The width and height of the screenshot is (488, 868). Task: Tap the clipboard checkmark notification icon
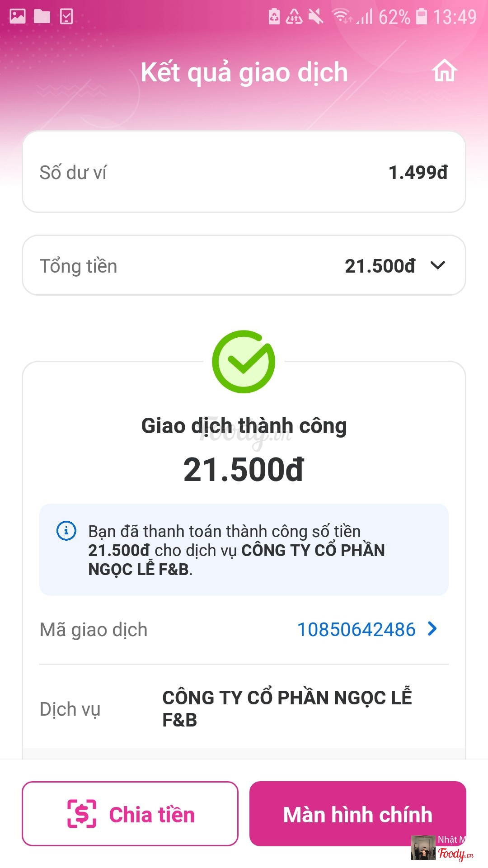click(x=66, y=17)
